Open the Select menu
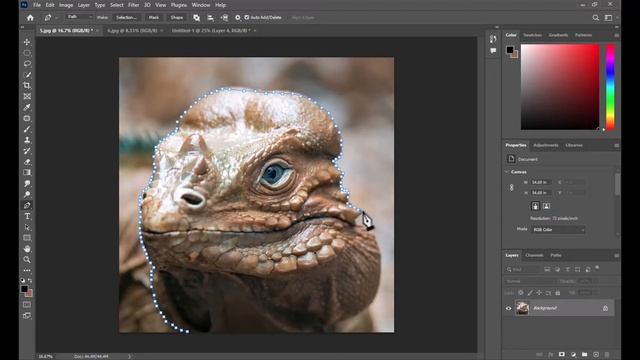The height and width of the screenshot is (360, 640). coord(116,5)
